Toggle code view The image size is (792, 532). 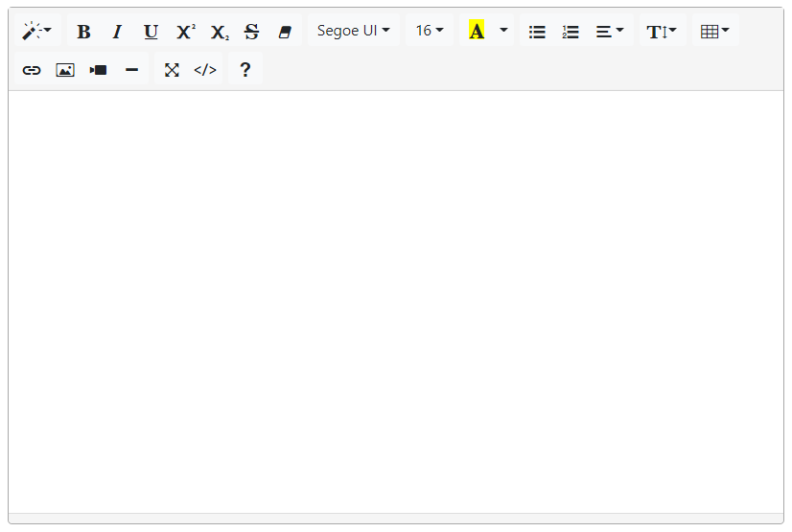pyautogui.click(x=205, y=70)
